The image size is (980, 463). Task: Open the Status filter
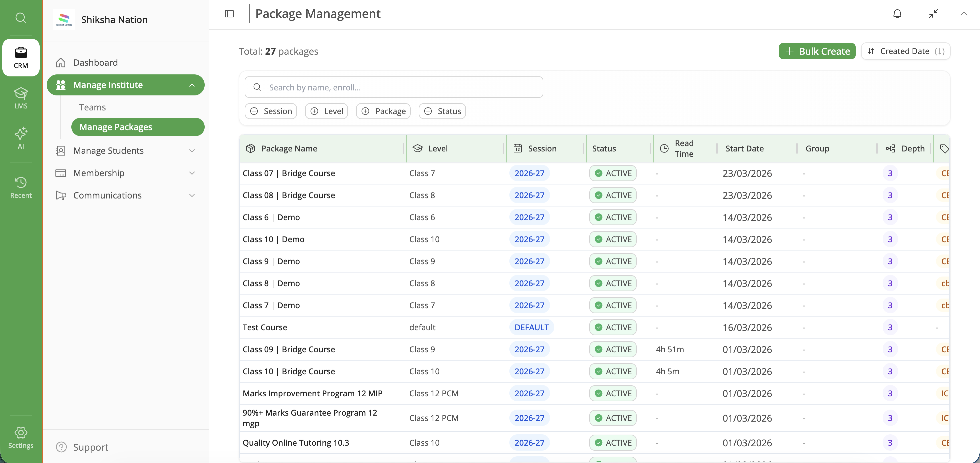point(442,111)
